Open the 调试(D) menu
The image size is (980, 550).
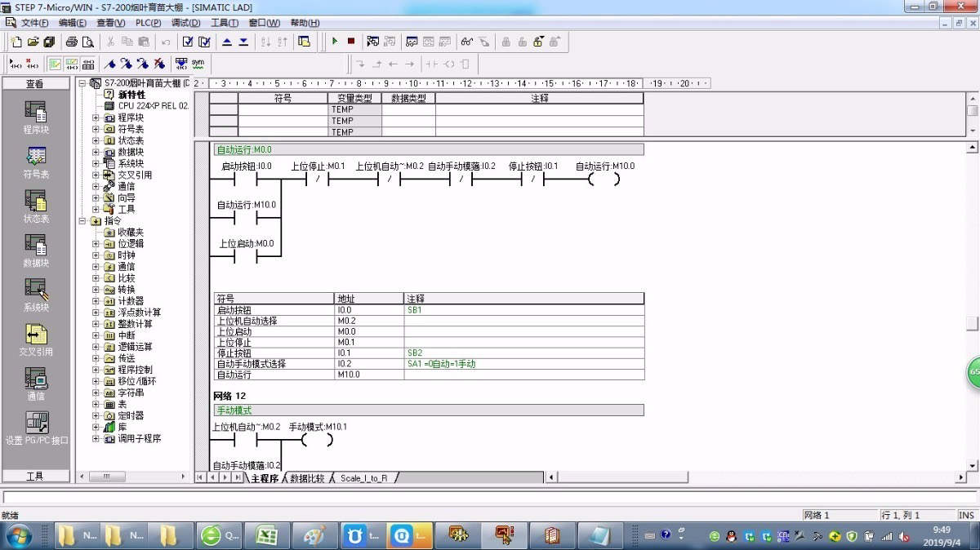click(x=185, y=23)
